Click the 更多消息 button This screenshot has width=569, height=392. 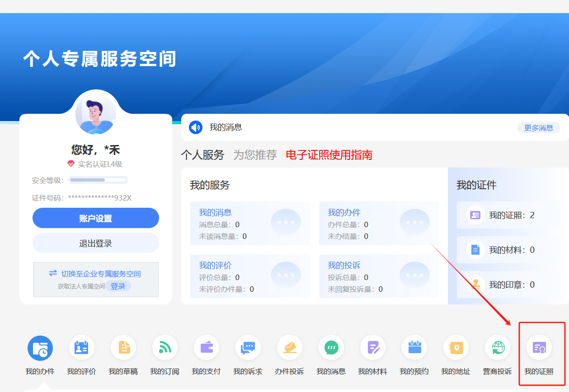coord(538,128)
